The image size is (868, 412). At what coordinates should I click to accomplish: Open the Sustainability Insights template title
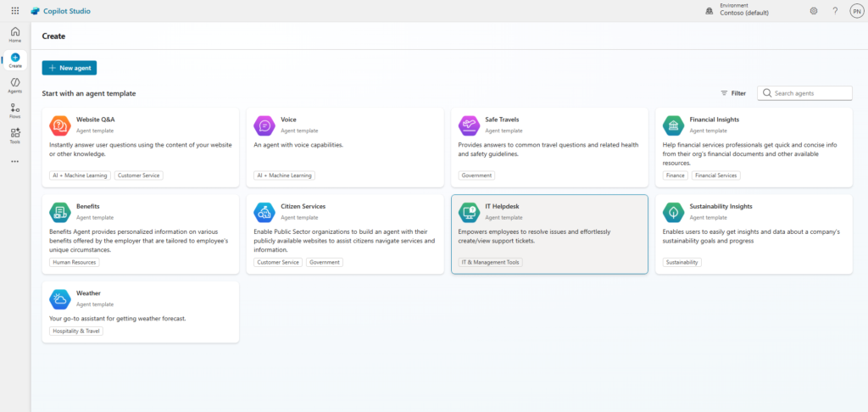click(x=721, y=206)
